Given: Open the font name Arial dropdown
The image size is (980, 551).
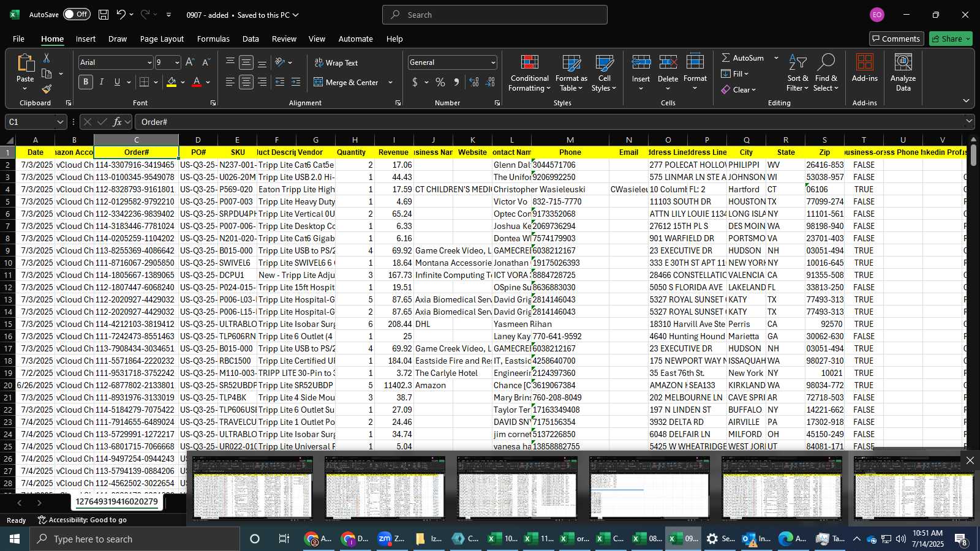Looking at the screenshot, I should tap(149, 62).
